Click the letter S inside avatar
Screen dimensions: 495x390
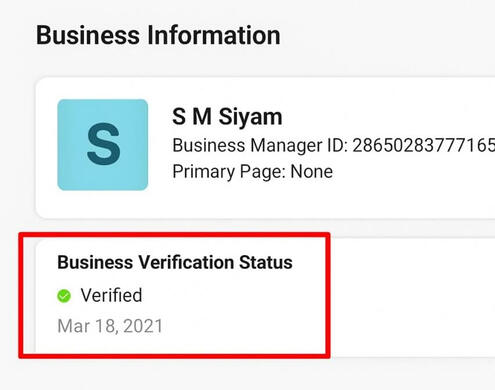point(103,144)
